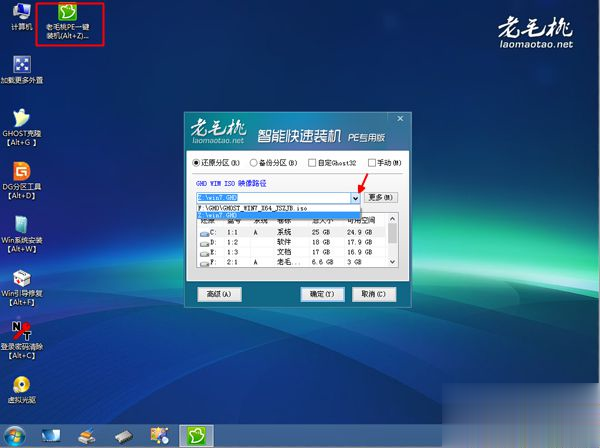Click the 更多 button
This screenshot has width=600, height=448.
point(382,197)
